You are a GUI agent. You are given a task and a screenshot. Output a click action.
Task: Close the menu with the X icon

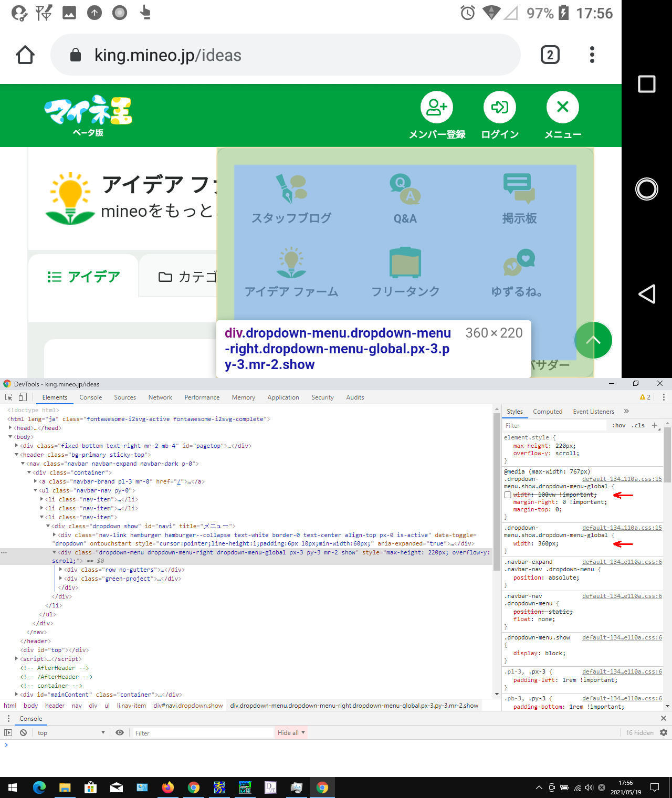coord(563,108)
